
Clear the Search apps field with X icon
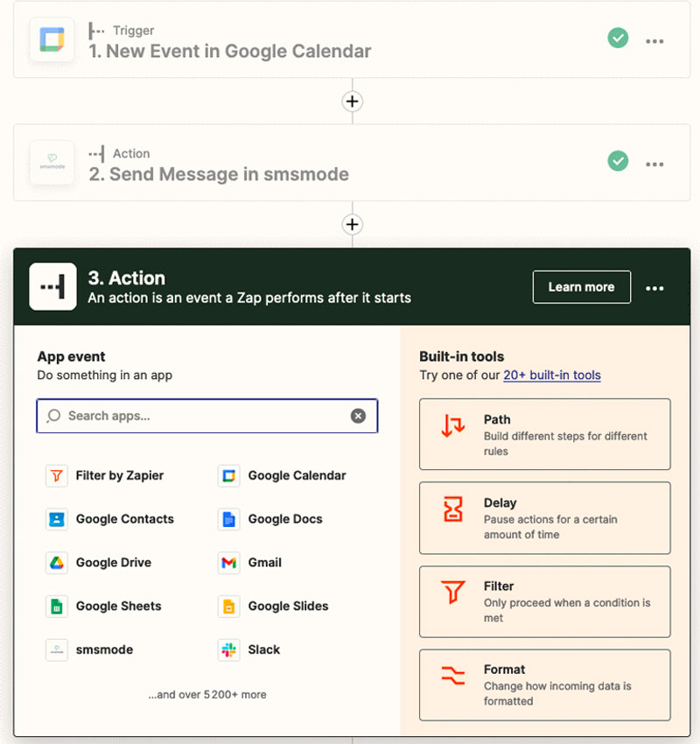click(x=358, y=416)
